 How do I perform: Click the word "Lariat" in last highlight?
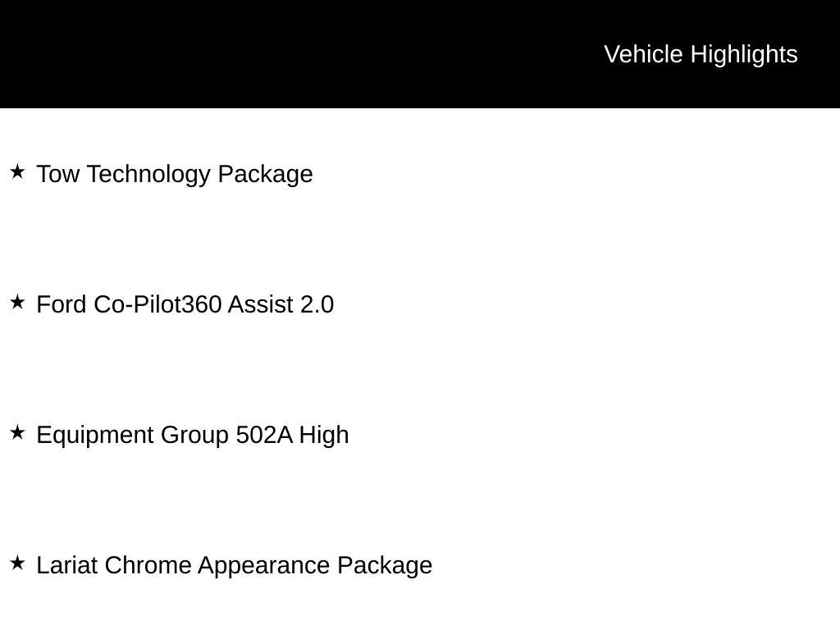pyautogui.click(x=67, y=565)
